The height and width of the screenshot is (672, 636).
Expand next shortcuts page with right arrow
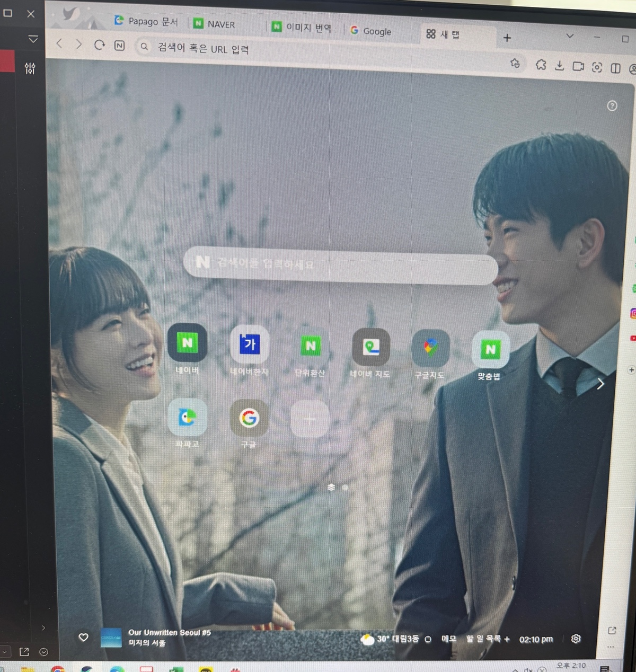coord(600,384)
